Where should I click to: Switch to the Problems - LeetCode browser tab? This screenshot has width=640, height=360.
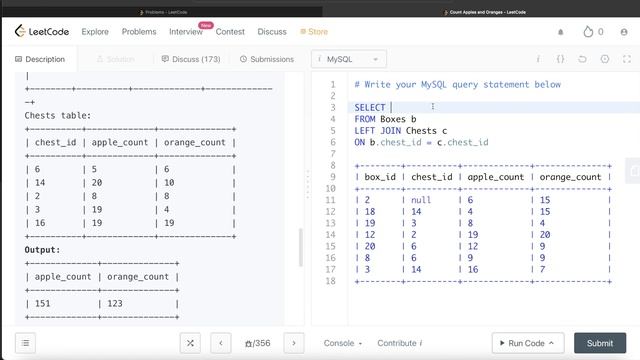pyautogui.click(x=163, y=12)
